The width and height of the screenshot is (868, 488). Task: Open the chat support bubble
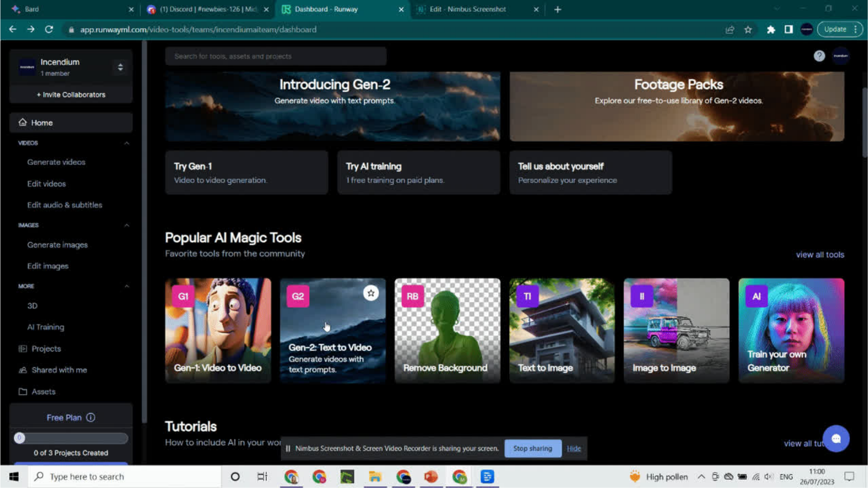[836, 438]
